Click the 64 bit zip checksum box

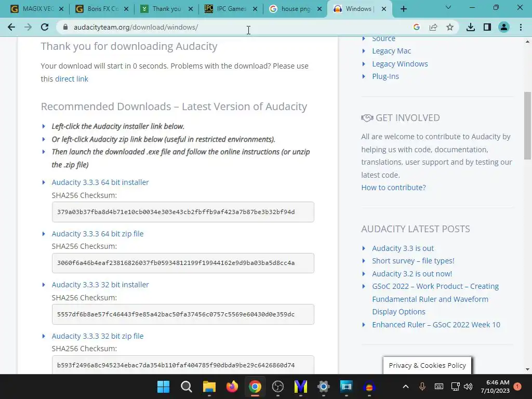pyautogui.click(x=183, y=263)
